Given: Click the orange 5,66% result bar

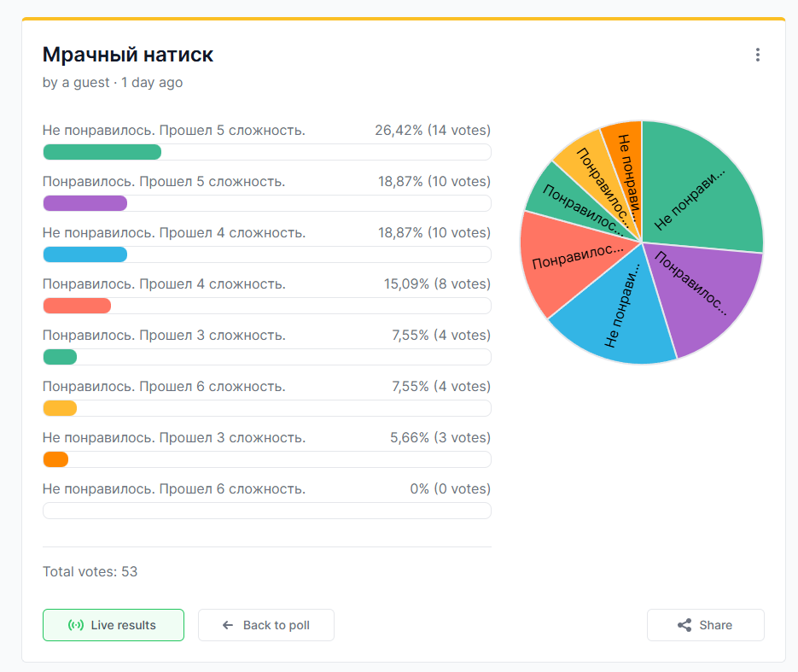Looking at the screenshot, I should click(x=55, y=459).
